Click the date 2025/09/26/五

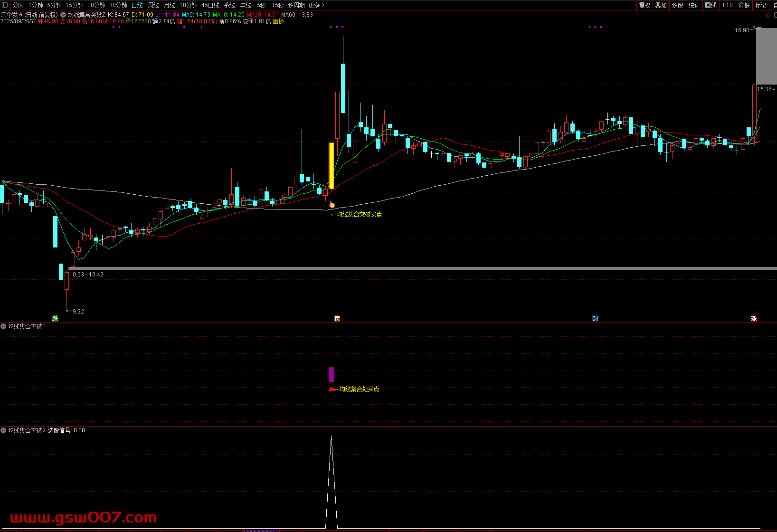[x=18, y=21]
